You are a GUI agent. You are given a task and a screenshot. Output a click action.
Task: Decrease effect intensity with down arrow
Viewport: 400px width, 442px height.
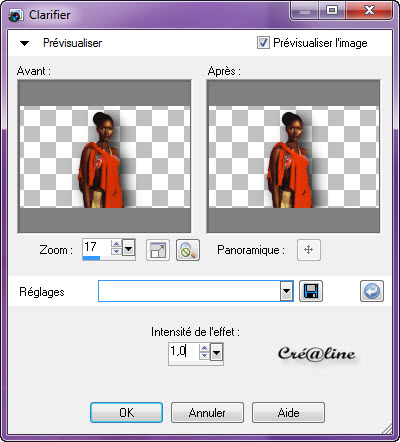[204, 356]
